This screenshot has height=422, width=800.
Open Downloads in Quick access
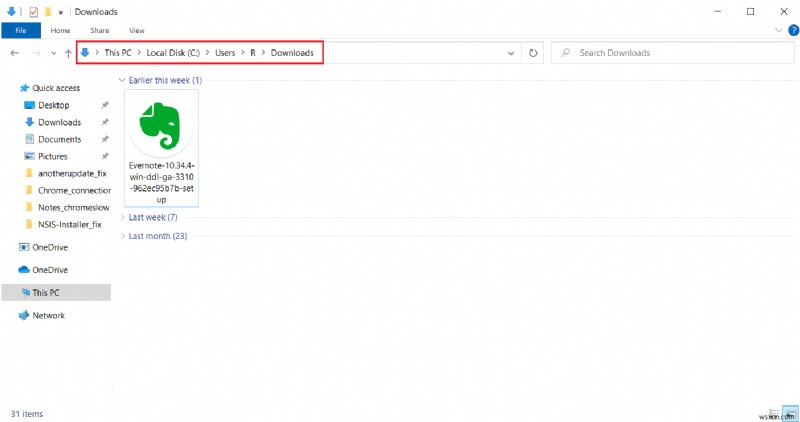(x=59, y=122)
